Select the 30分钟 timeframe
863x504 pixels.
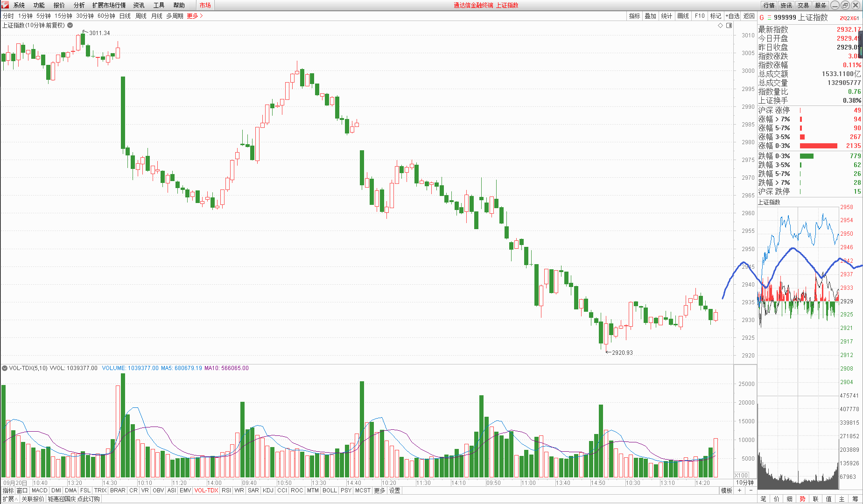click(x=85, y=16)
